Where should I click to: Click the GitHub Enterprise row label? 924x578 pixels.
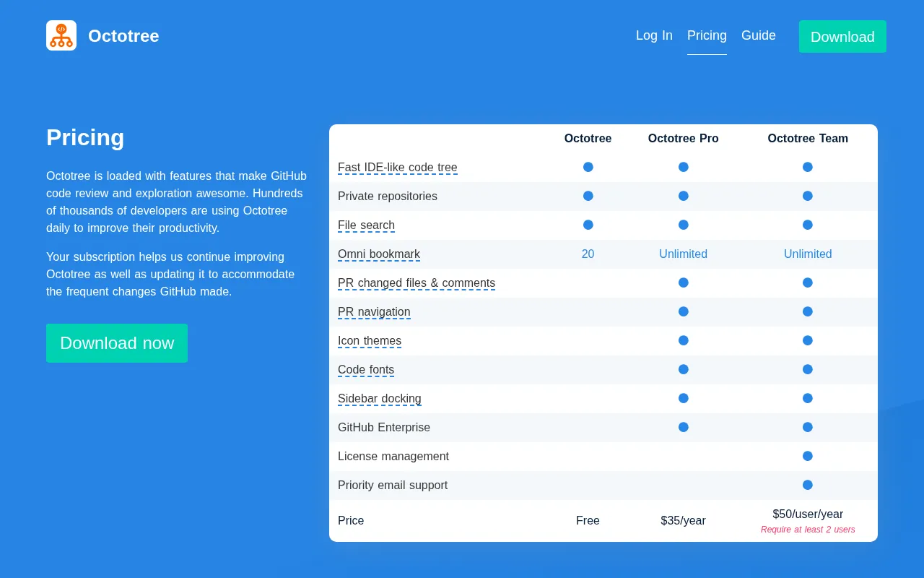384,428
